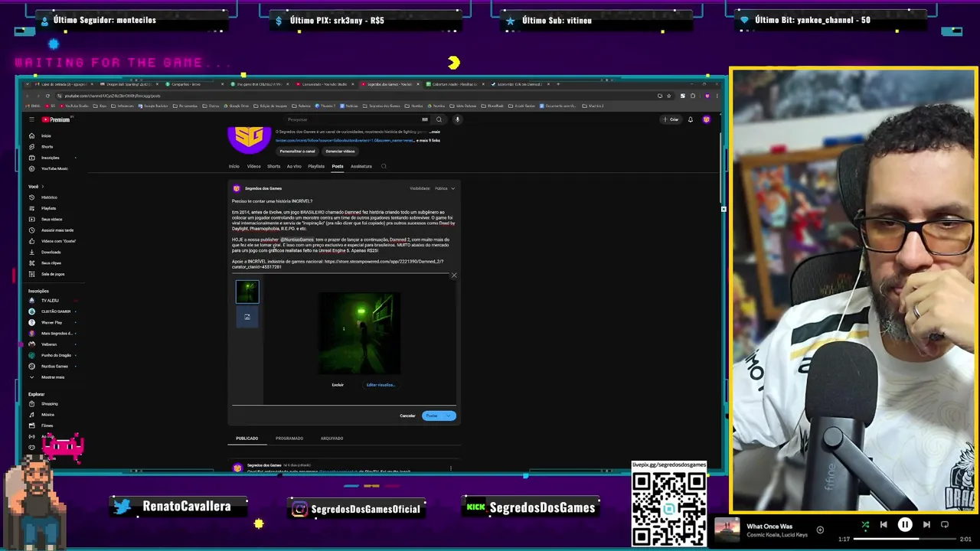This screenshot has height=551, width=980.
Task: Open the Início channel tab
Action: tap(234, 166)
